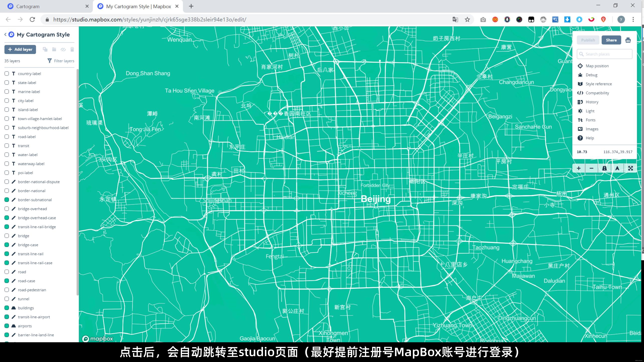Zoom in with the plus map control

pyautogui.click(x=579, y=168)
